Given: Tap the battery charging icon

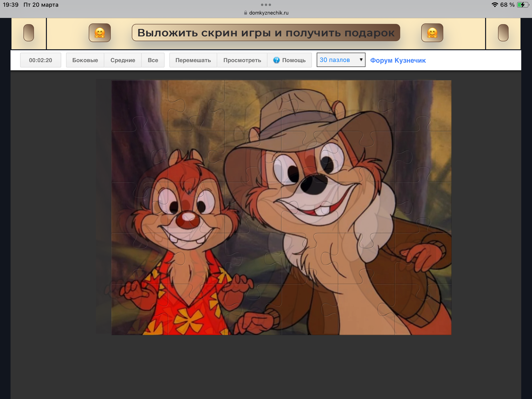Looking at the screenshot, I should point(522,5).
